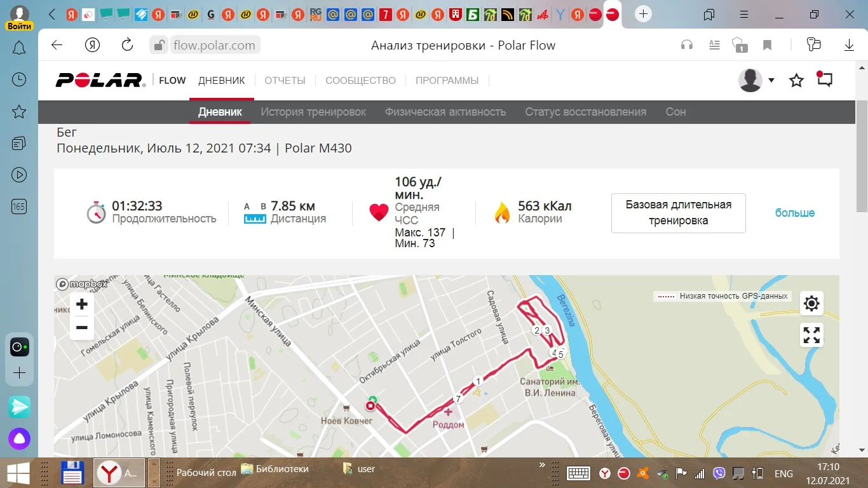The height and width of the screenshot is (488, 868).
Task: Expand map to fullscreen view
Action: (811, 335)
